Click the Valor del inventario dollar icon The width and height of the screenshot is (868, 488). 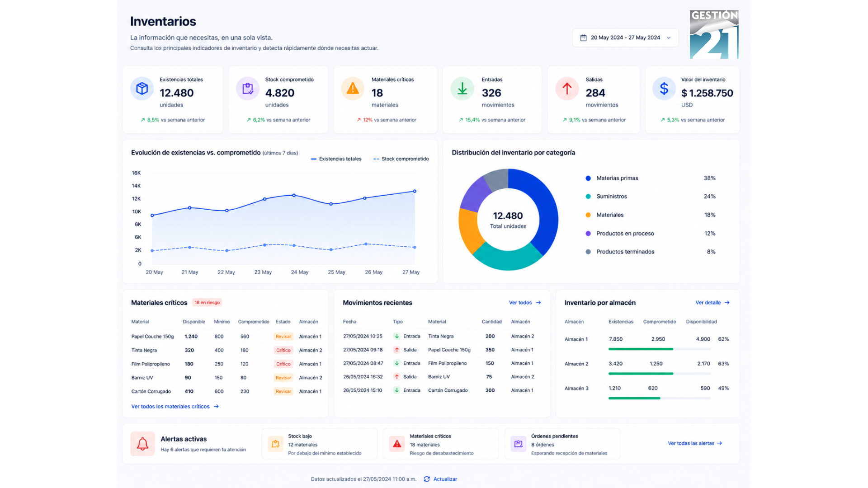pyautogui.click(x=664, y=88)
